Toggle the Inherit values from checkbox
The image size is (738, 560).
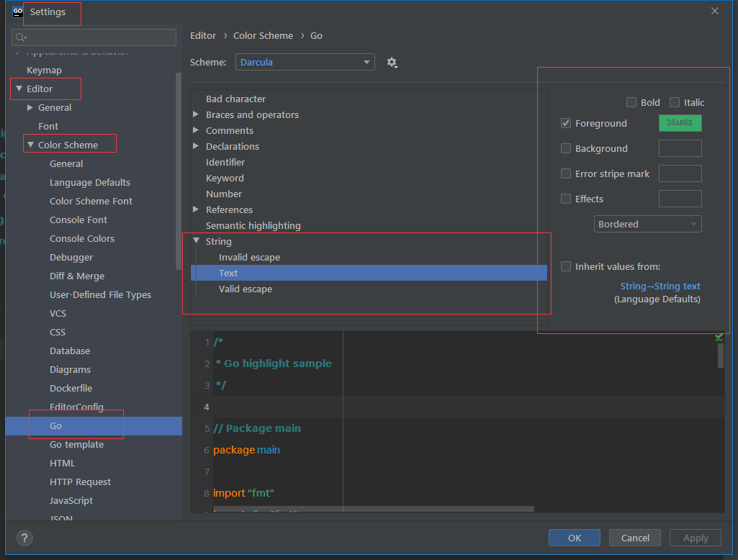click(x=566, y=266)
